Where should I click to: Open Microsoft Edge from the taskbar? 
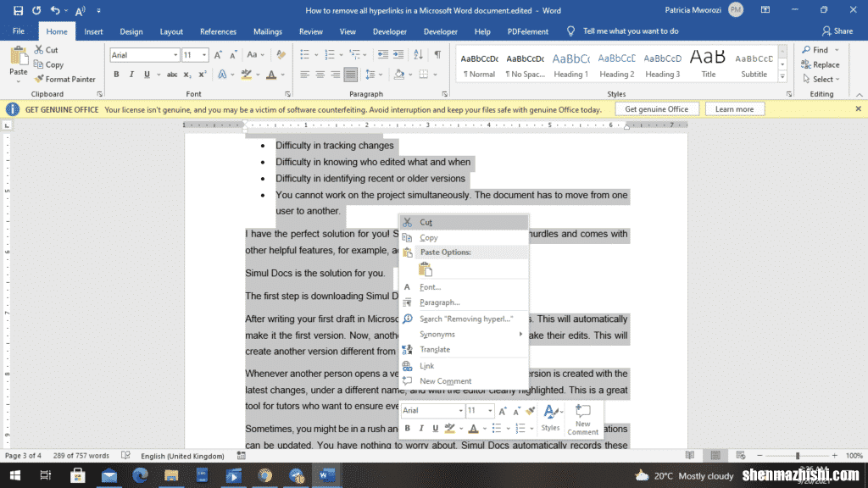coord(140,475)
